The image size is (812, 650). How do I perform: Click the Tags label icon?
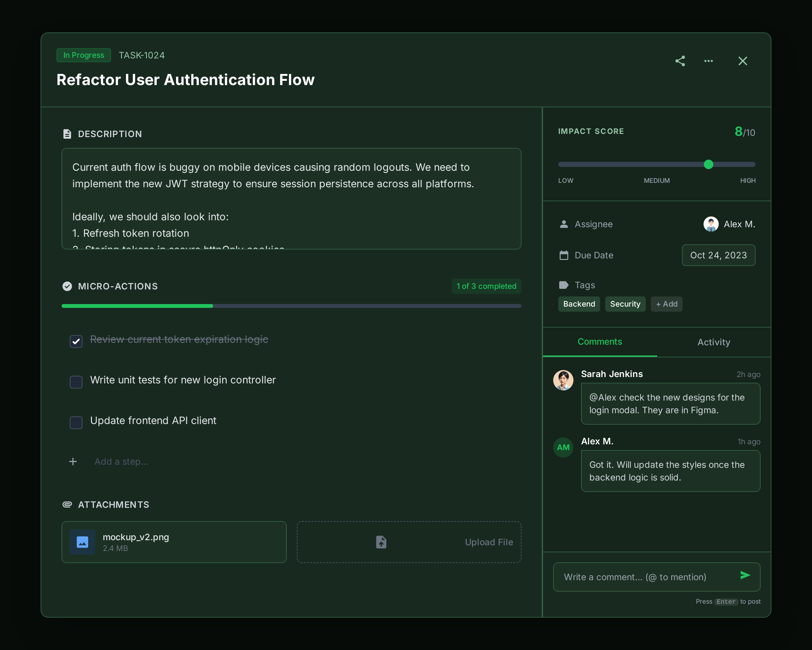tap(564, 285)
